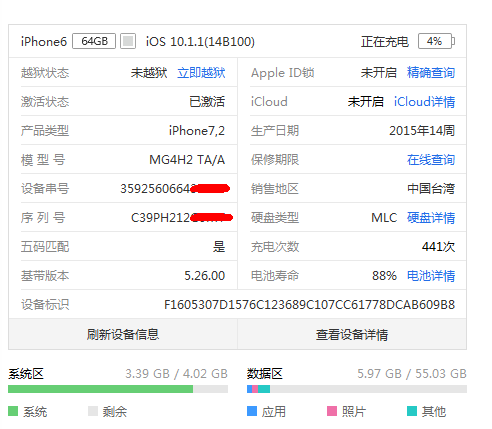492x429 pixels.
Task: Click the 5.97 GB / 55.03 GB text
Action: (412, 374)
